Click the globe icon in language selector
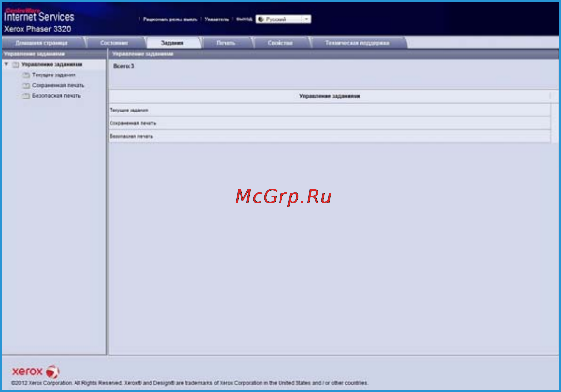The height and width of the screenshot is (392, 561). pyautogui.click(x=261, y=19)
